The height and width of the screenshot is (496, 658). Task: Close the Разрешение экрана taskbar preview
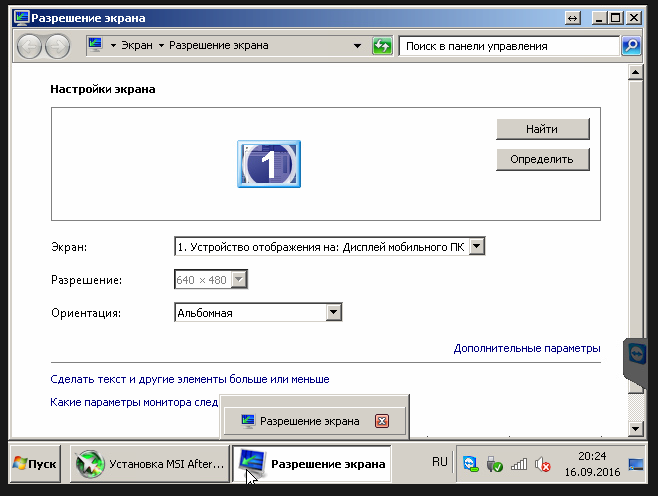(381, 421)
